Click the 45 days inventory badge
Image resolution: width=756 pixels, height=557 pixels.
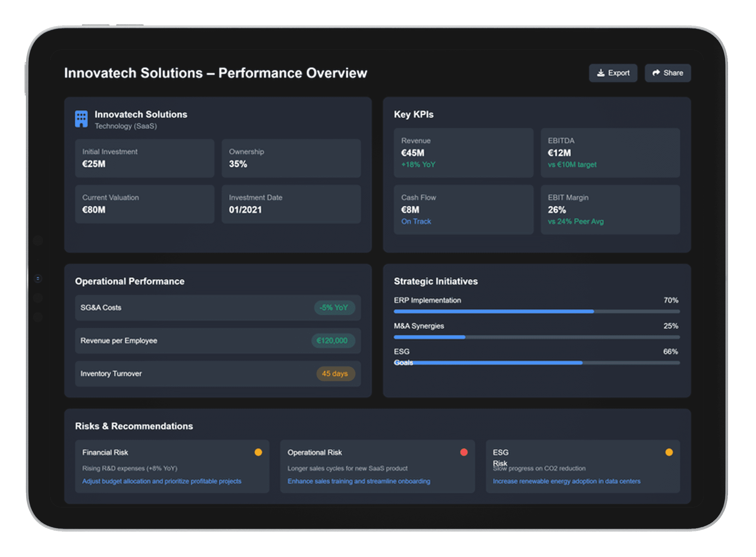tap(335, 374)
